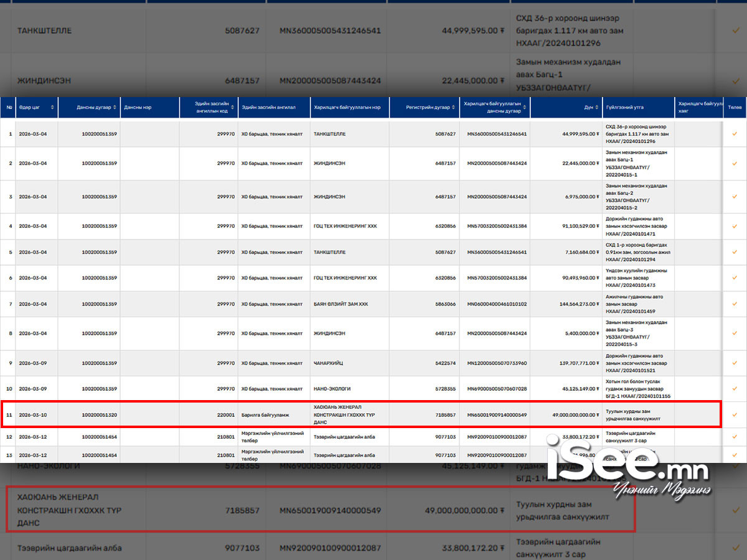747x560 pixels.
Task: Click sort icon on Харилцагч байгууллагын дансны дугаар
Action: [525, 108]
